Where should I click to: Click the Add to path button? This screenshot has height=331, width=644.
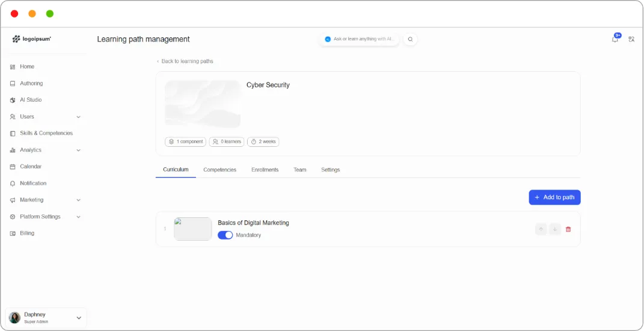click(554, 197)
